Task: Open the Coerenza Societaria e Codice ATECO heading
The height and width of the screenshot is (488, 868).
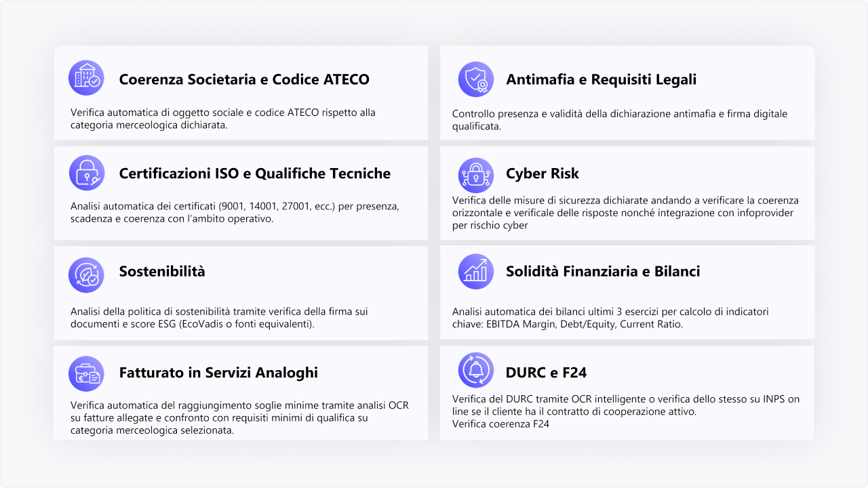Action: (x=244, y=79)
